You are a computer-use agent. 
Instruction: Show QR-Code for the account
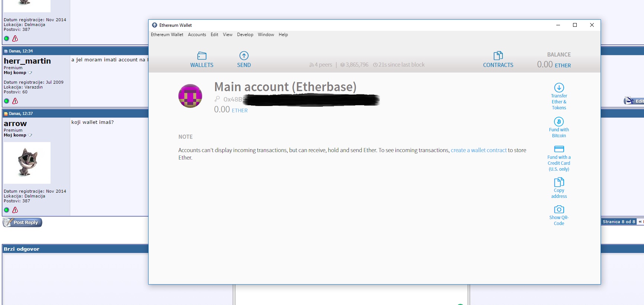[x=559, y=209]
